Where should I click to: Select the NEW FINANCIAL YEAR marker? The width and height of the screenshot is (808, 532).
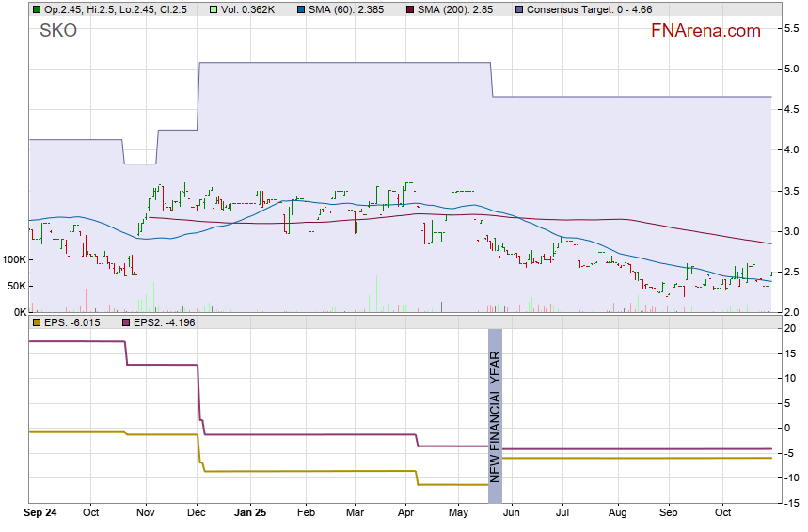[495, 415]
